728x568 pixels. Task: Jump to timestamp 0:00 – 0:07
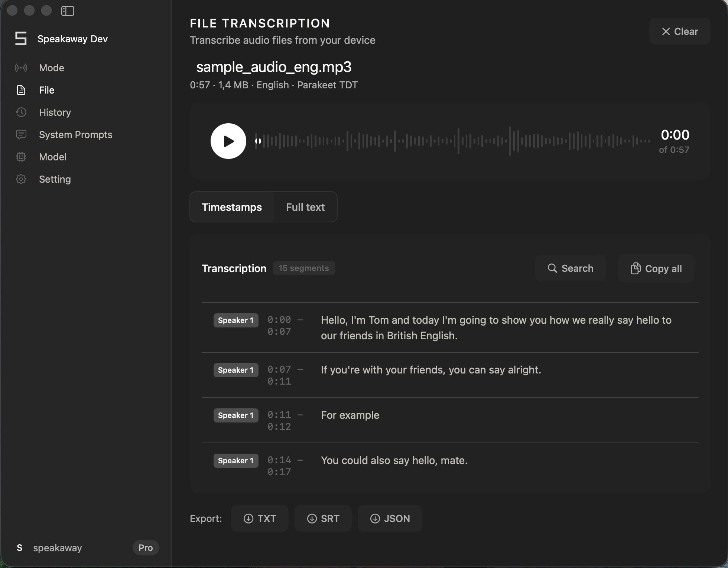[285, 326]
